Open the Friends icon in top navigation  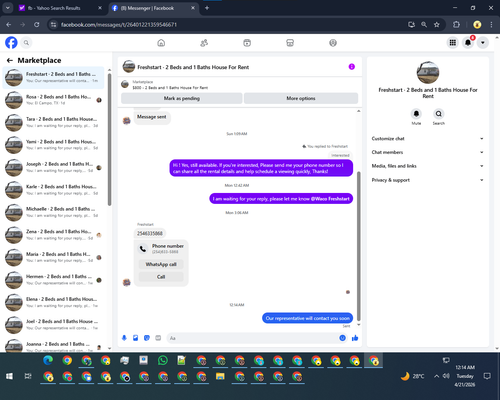[204, 43]
